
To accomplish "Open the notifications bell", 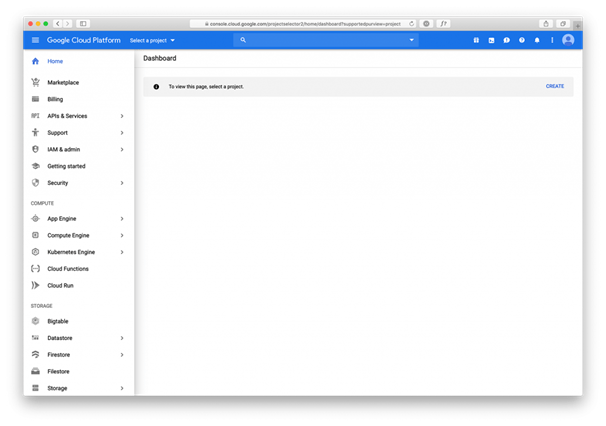I will click(537, 40).
